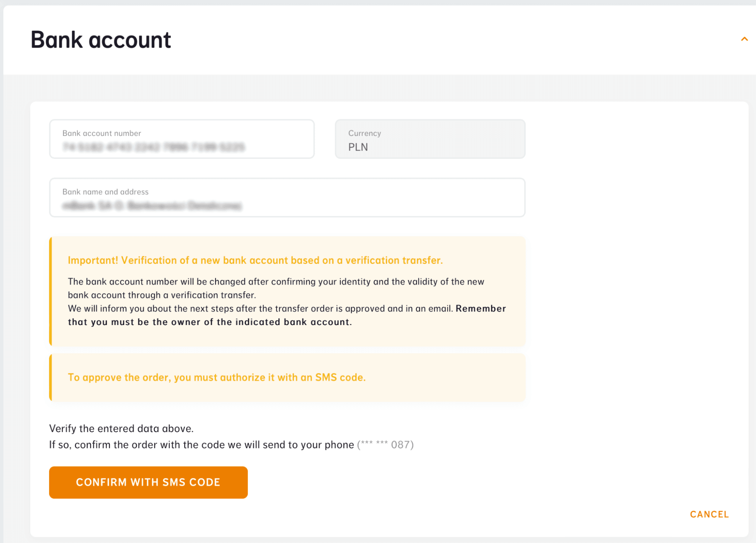
Task: Click the masked phone number ending 087
Action: click(385, 445)
